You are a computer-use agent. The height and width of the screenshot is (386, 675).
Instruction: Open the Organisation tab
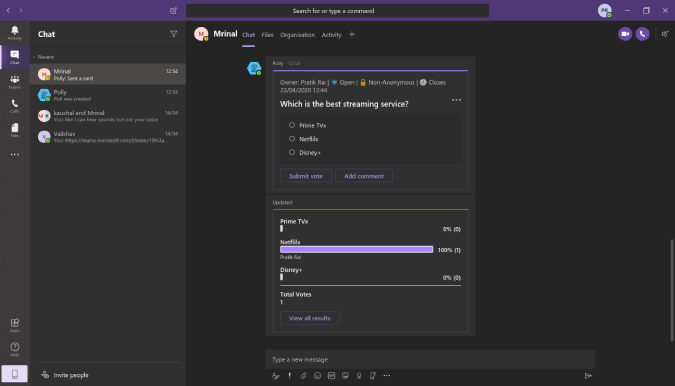[x=297, y=35]
